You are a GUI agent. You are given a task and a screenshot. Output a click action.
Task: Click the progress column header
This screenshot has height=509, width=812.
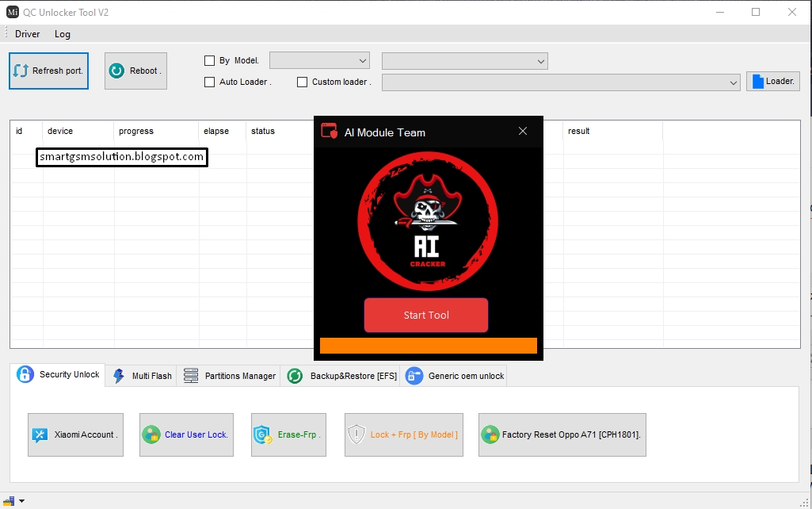(136, 131)
